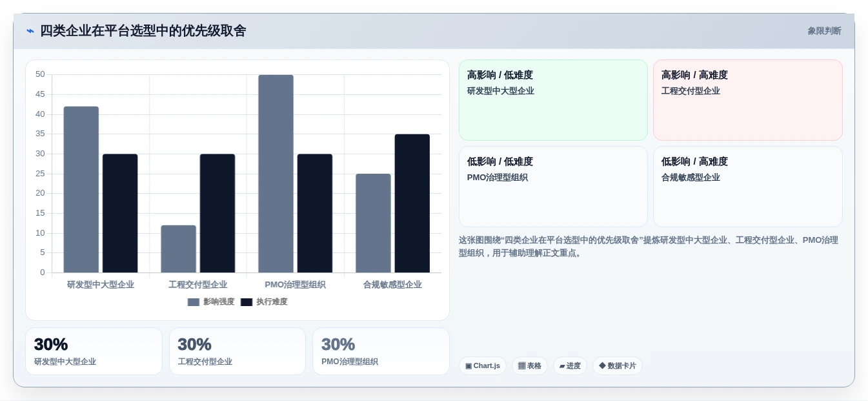868x401 pixels.
Task: Select the Chart.js tag chip
Action: click(x=483, y=365)
